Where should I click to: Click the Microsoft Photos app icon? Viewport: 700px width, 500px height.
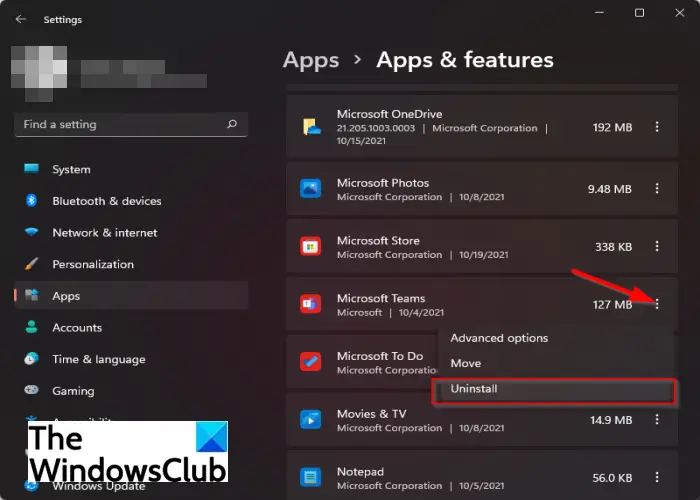point(311,189)
